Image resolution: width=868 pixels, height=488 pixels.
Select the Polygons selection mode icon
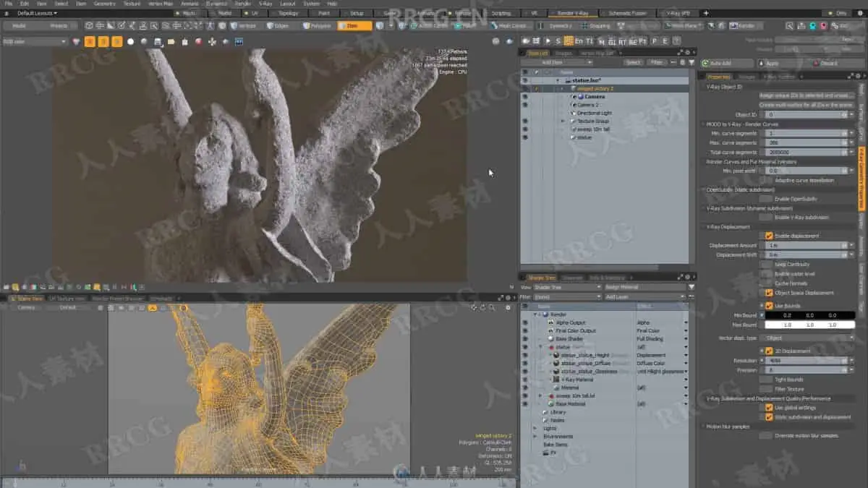[317, 26]
